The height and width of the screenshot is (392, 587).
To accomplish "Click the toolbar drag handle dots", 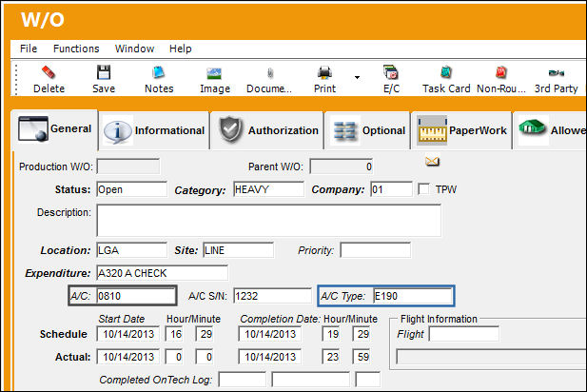I will 16,79.
